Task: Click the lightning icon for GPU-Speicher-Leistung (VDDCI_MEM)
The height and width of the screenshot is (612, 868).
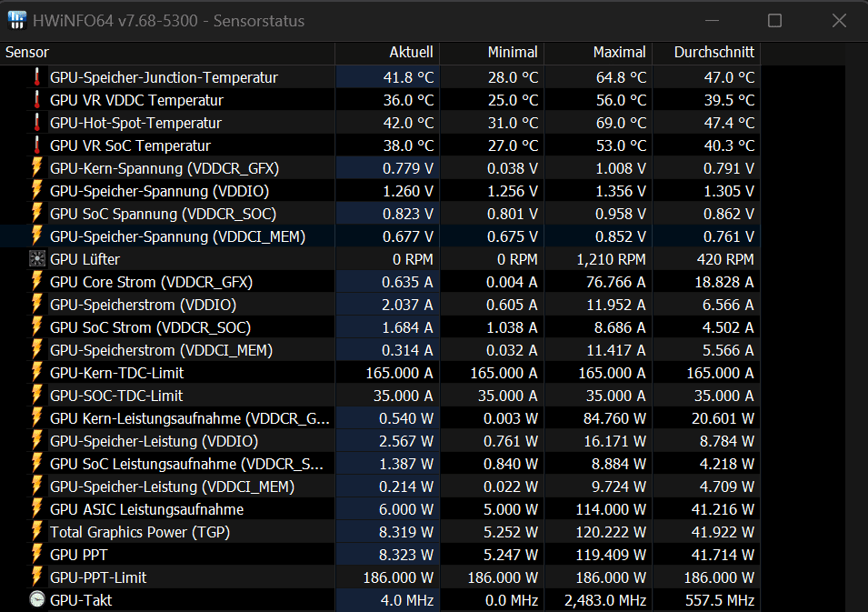Action: point(37,486)
